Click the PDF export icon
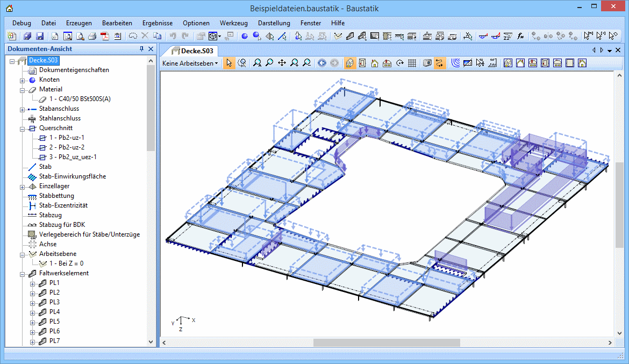The height and width of the screenshot is (364, 629). pos(104,36)
